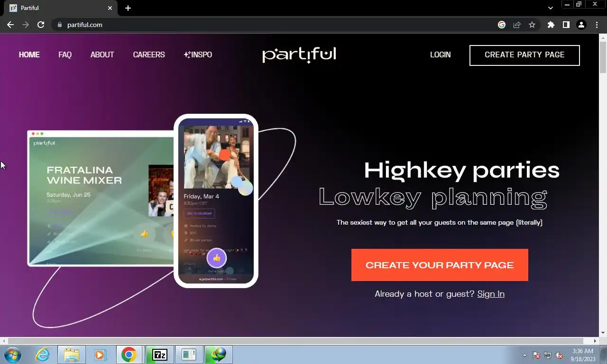Expand the tab search chevron

tap(551, 8)
